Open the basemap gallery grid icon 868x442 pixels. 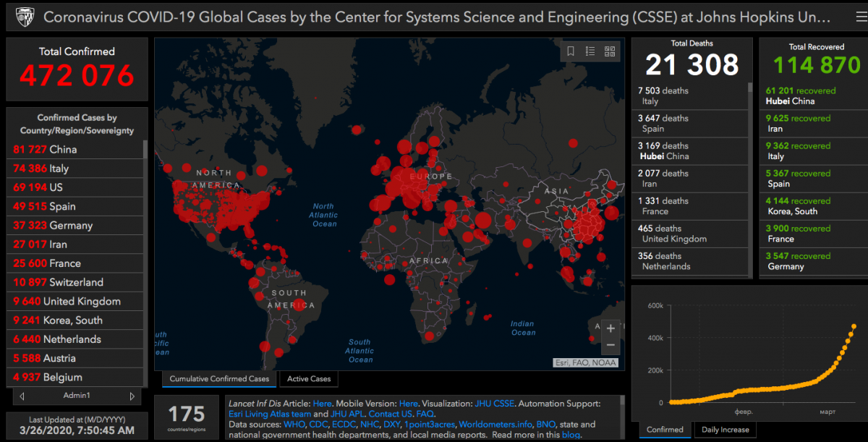pos(610,51)
